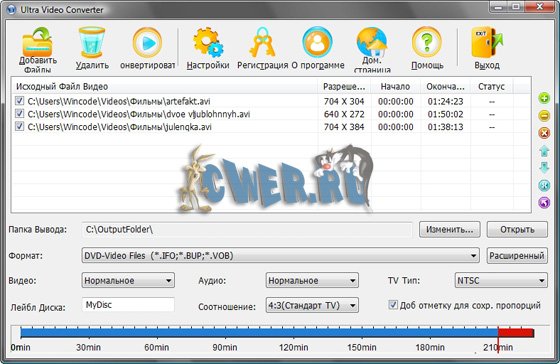Click the red X side icon
This screenshot has width=560, height=364.
[544, 133]
